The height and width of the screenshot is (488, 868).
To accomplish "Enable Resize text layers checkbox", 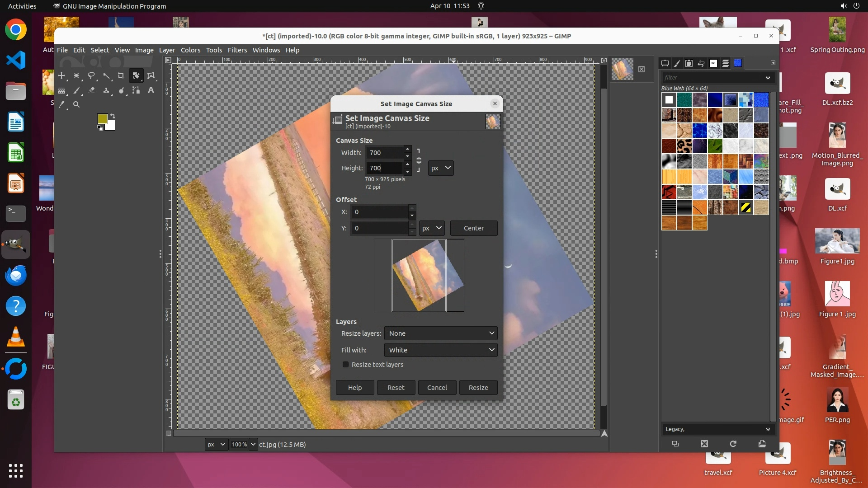I will tap(346, 365).
